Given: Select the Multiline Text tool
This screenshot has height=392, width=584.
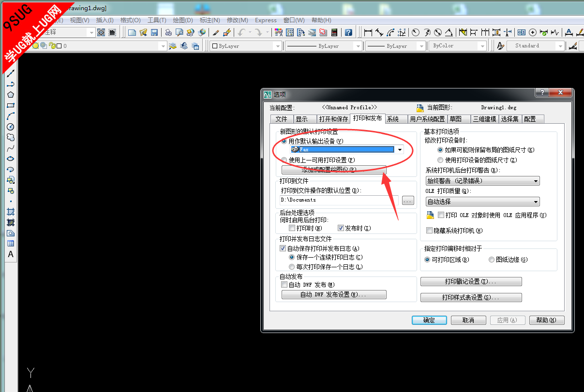Looking at the screenshot, I should coord(11,254).
